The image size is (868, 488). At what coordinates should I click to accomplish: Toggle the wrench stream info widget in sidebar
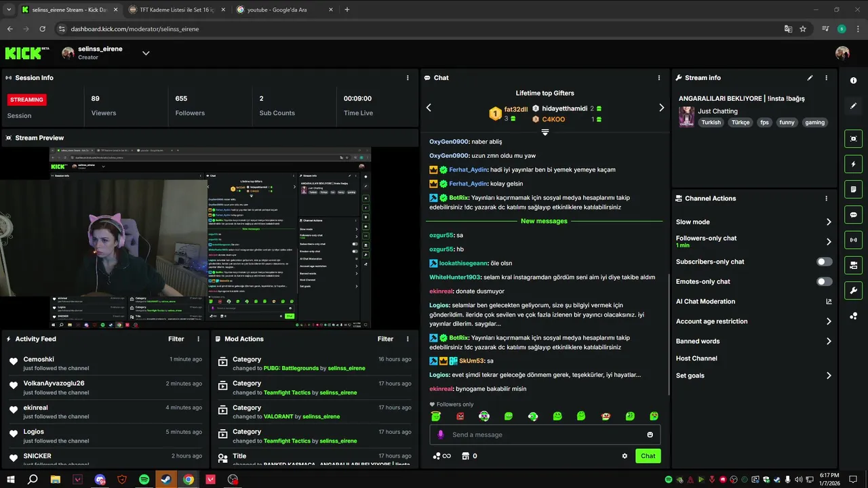[853, 291]
